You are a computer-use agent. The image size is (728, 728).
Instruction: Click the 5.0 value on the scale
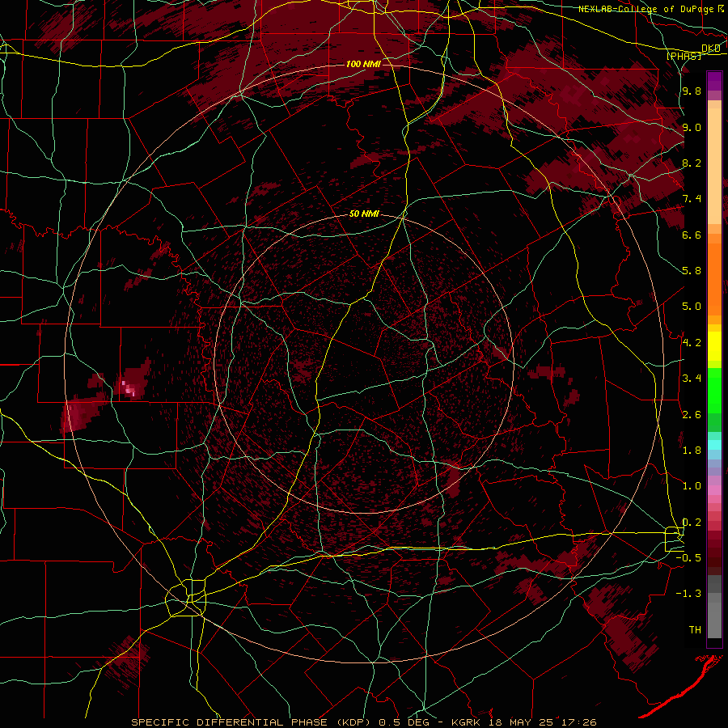pyautogui.click(x=692, y=307)
